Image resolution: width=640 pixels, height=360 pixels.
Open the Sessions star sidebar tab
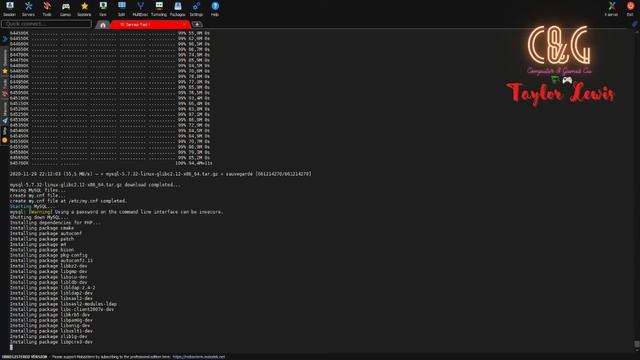click(x=5, y=61)
